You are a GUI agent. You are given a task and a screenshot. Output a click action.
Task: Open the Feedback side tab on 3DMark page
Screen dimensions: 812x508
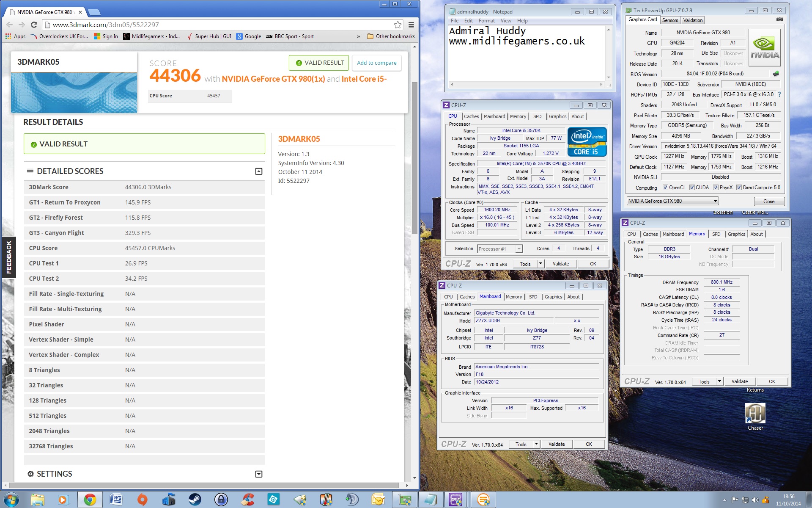coord(8,257)
